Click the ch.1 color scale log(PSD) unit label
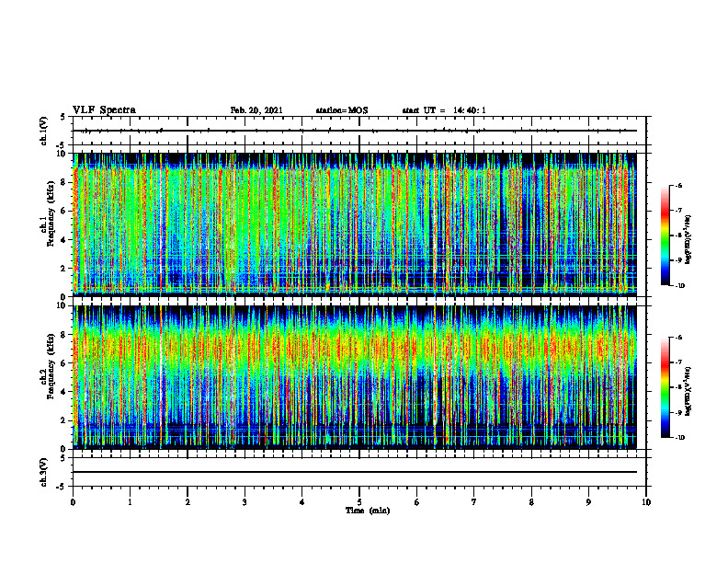728x563 pixels. click(x=688, y=239)
